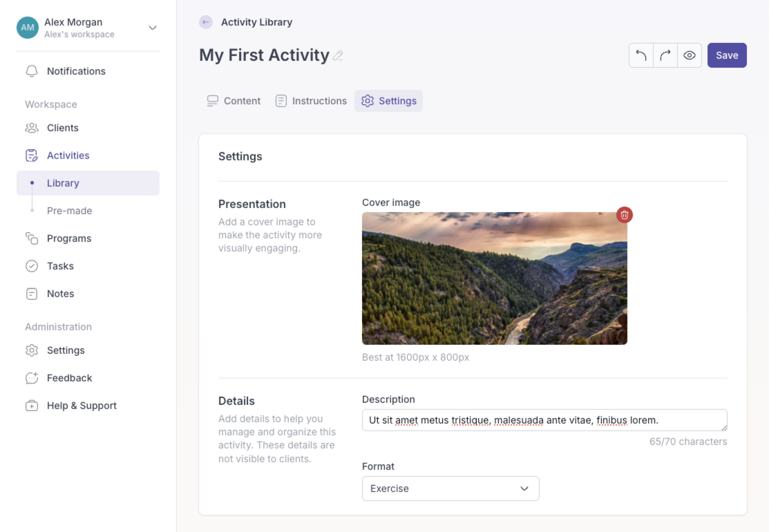Click the mountain cover image thumbnail
Screen dimensions: 769x532
494,278
